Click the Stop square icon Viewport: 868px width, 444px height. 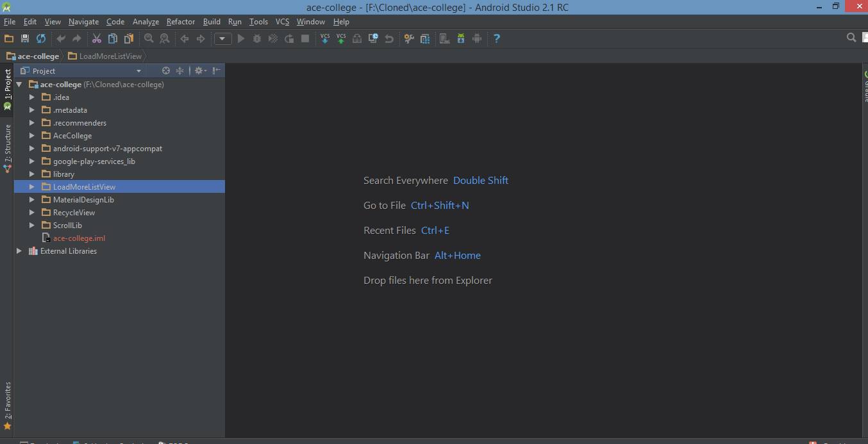click(x=305, y=38)
